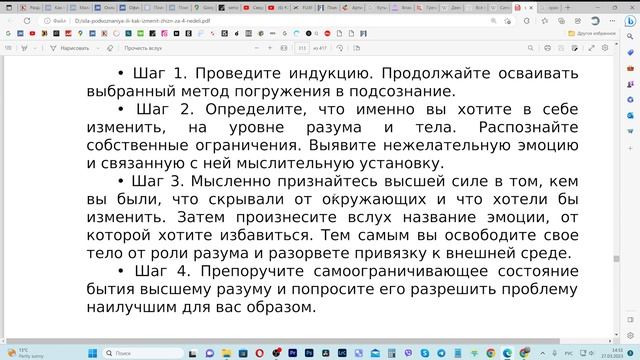Open the Bing chat sidebar button

pyautogui.click(x=630, y=21)
